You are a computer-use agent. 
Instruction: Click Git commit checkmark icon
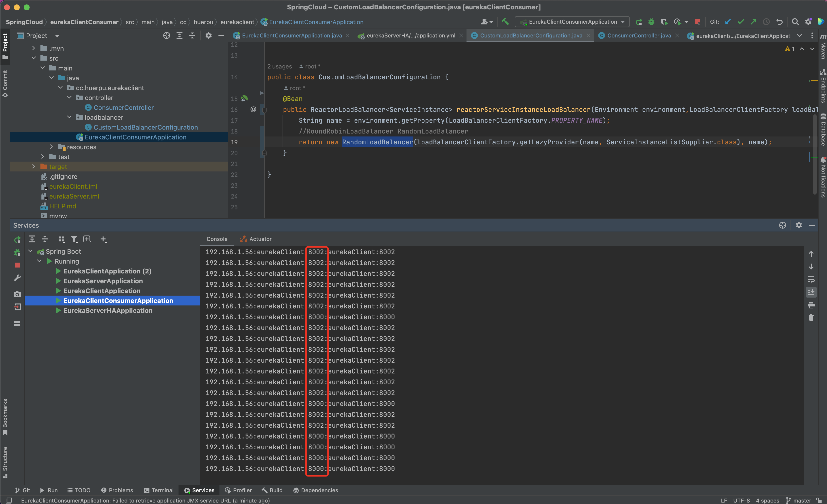tap(740, 22)
